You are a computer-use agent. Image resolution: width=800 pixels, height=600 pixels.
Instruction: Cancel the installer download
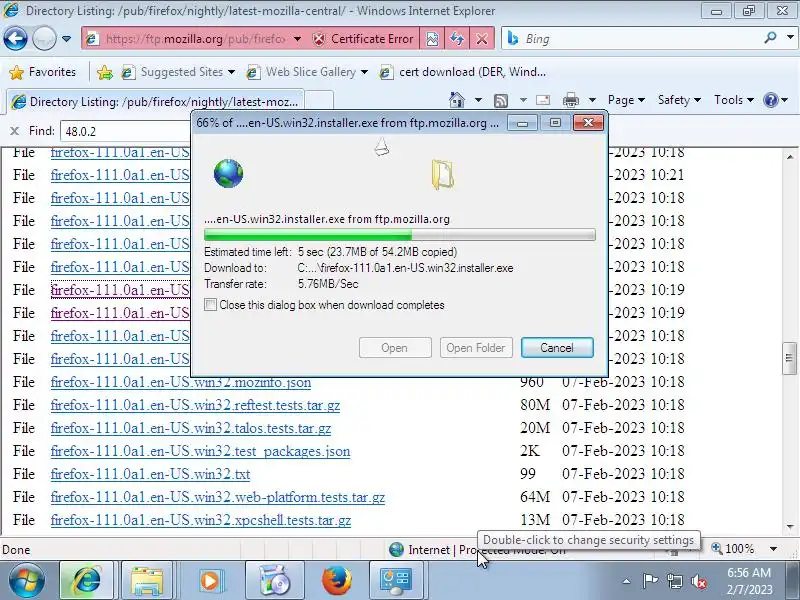click(x=557, y=347)
